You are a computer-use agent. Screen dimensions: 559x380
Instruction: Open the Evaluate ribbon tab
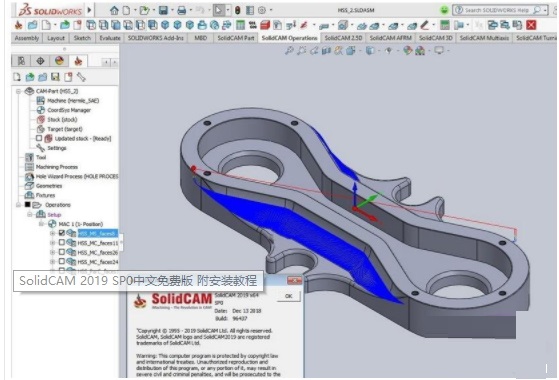click(110, 38)
